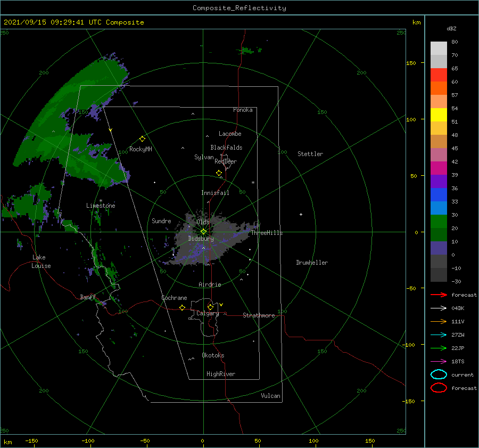Image resolution: width=479 pixels, height=448 pixels.
Task: Click the white plus marker north of Drumheller
Action: tap(301, 214)
